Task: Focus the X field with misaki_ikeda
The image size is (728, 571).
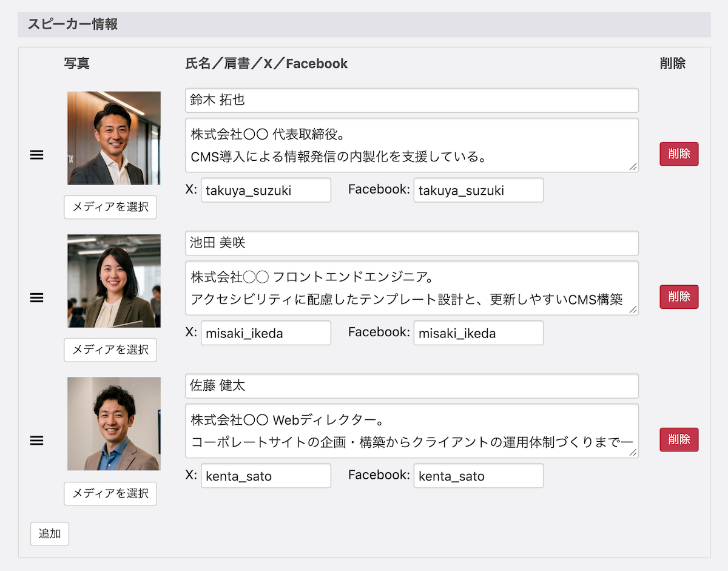Action: (266, 333)
